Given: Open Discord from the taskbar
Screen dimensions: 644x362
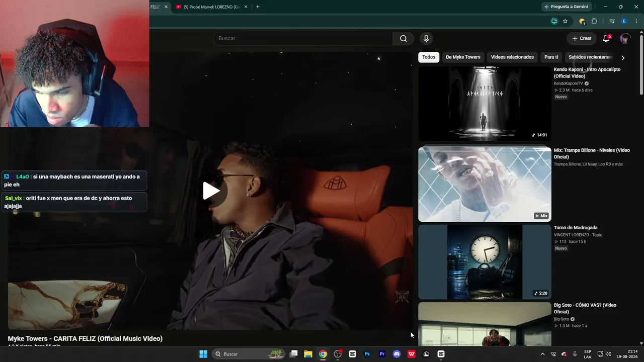Looking at the screenshot, I should pyautogui.click(x=396, y=354).
